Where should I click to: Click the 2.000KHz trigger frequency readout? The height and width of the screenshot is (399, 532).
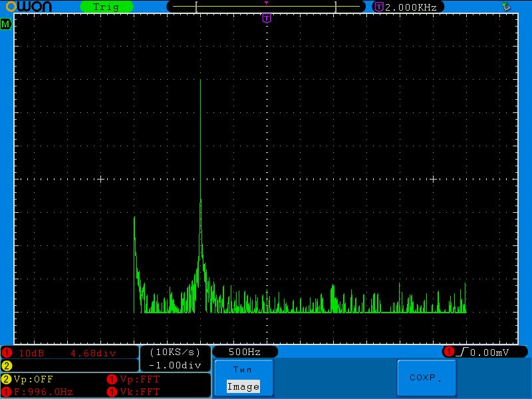point(411,7)
